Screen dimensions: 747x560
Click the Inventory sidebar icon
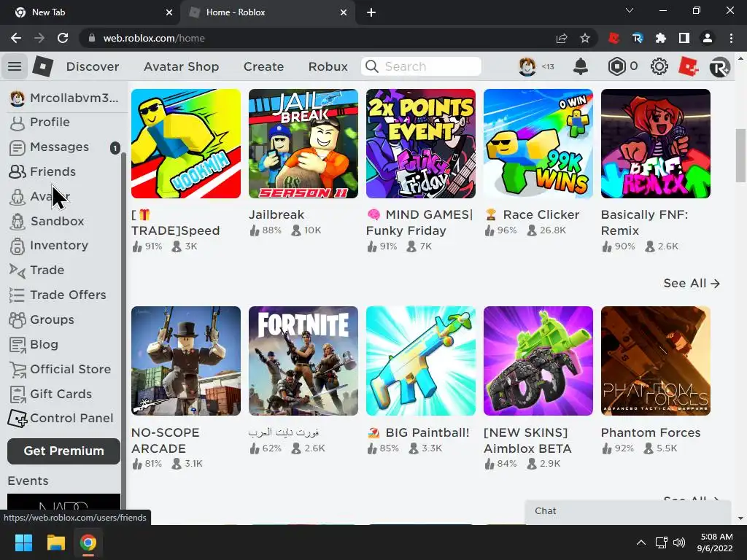[18, 246]
